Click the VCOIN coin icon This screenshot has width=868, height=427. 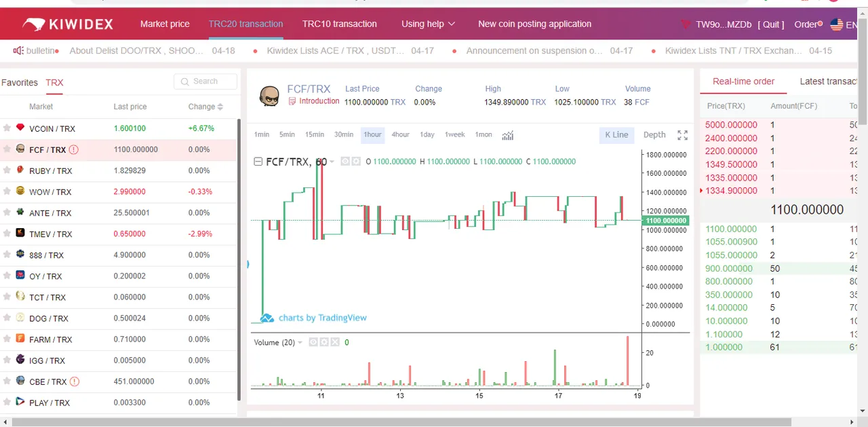(x=20, y=128)
